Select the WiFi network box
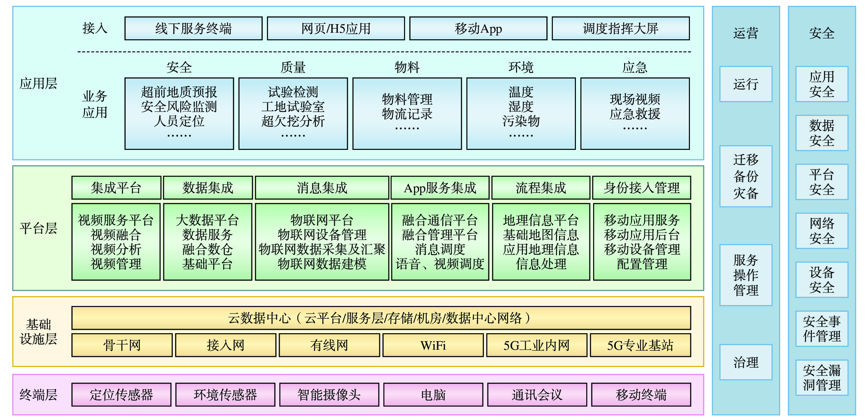The image size is (868, 419). (x=433, y=345)
